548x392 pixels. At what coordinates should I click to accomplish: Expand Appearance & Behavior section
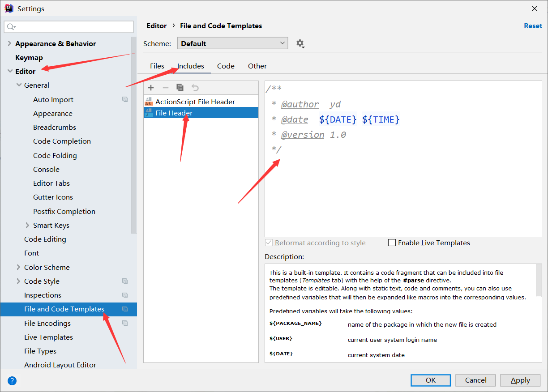10,43
